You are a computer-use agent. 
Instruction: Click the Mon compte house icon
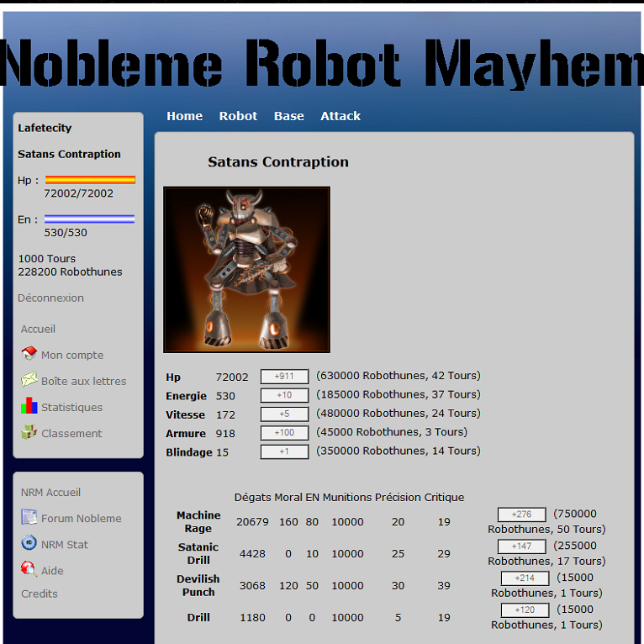29,354
